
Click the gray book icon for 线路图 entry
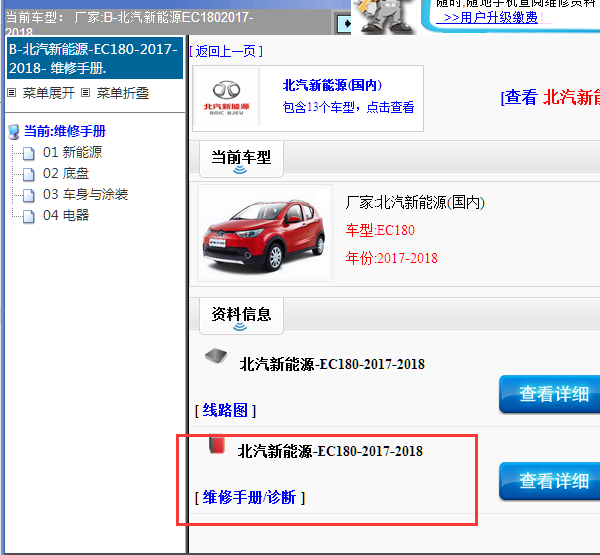tap(216, 356)
